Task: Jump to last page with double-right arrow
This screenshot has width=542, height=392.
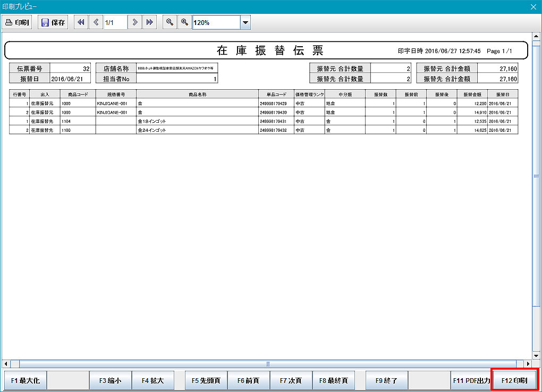Action: coord(149,22)
